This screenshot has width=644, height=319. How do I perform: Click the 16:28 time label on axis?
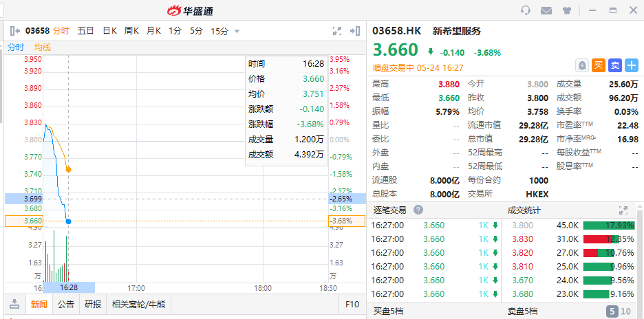(69, 287)
